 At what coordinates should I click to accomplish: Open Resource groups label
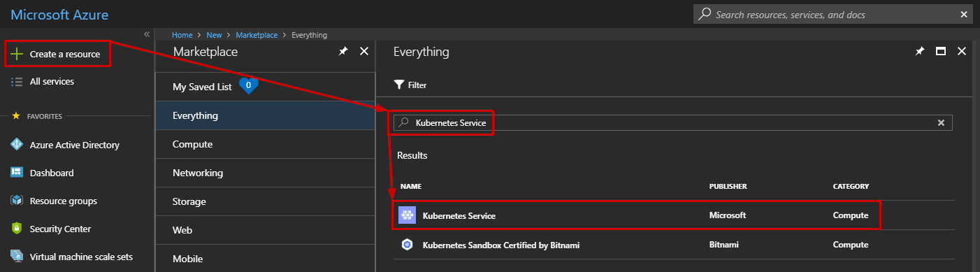64,201
